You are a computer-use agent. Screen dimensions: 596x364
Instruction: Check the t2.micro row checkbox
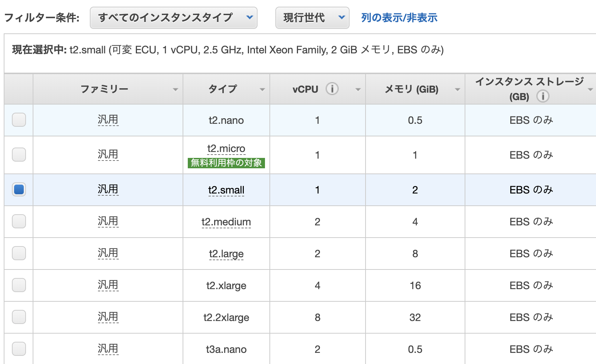click(x=19, y=155)
